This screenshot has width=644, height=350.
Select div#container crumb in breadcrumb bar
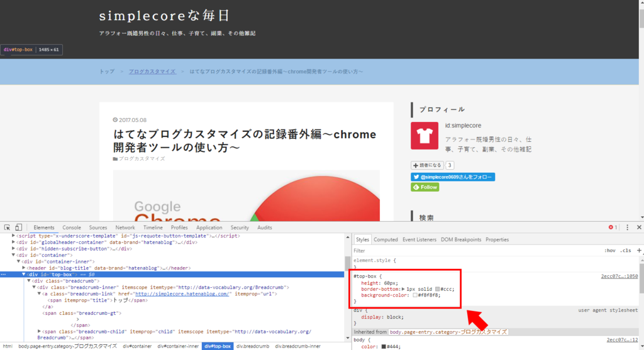point(136,346)
